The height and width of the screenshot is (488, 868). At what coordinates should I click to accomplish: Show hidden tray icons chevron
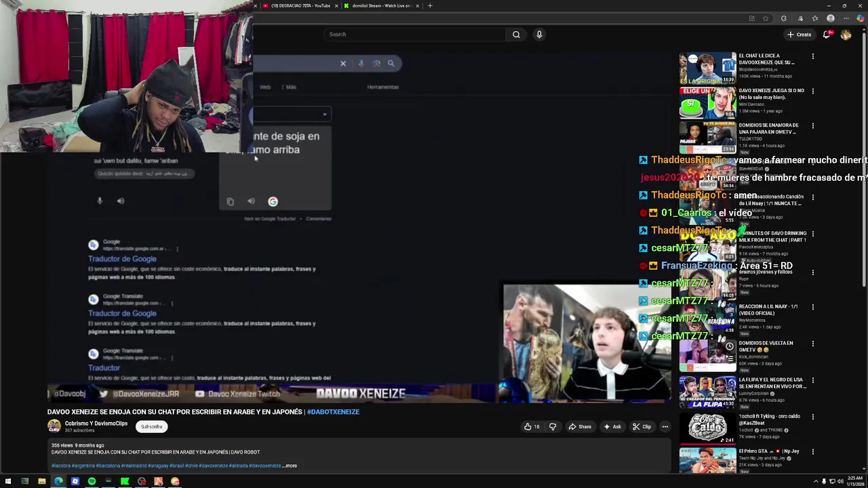coord(816,481)
